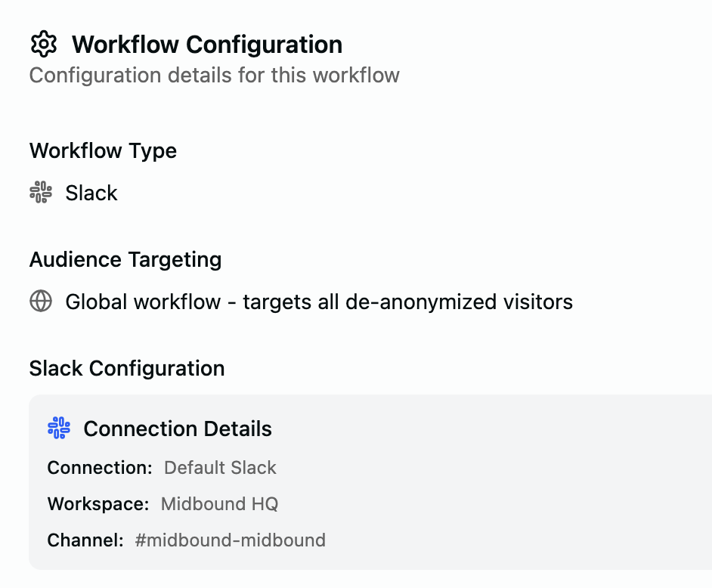Viewport: 712px width, 588px height.
Task: Click the Workflow Configuration title
Action: click(206, 45)
